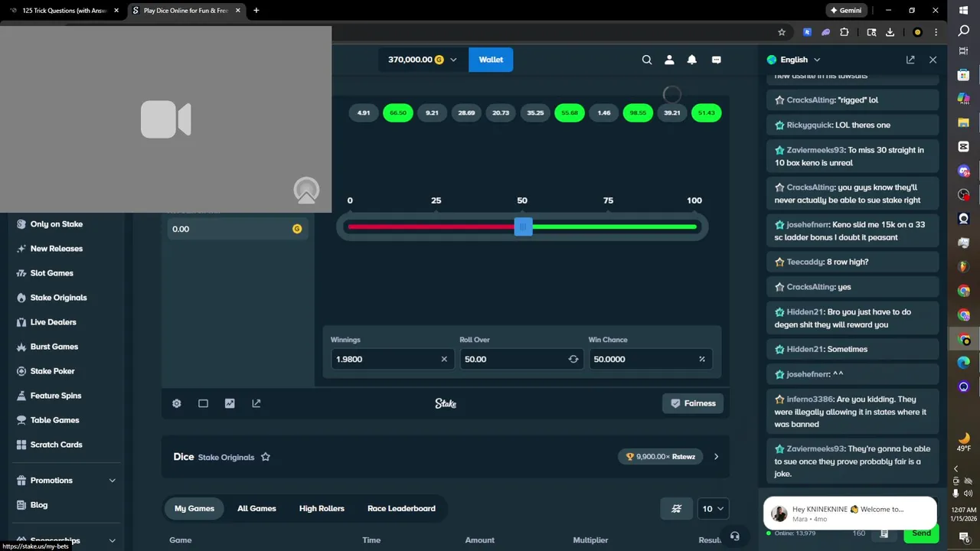
Task: Click the Winnings 1.9800 input field
Action: click(x=391, y=359)
